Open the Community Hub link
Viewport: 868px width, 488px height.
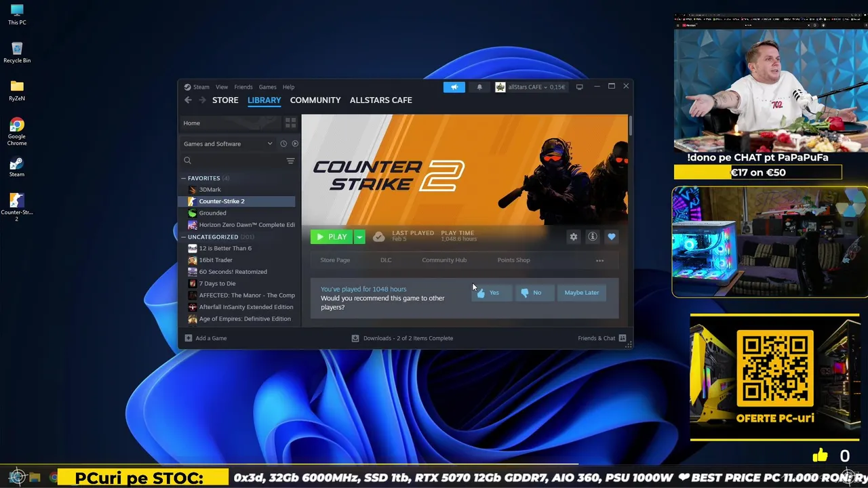[444, 260]
